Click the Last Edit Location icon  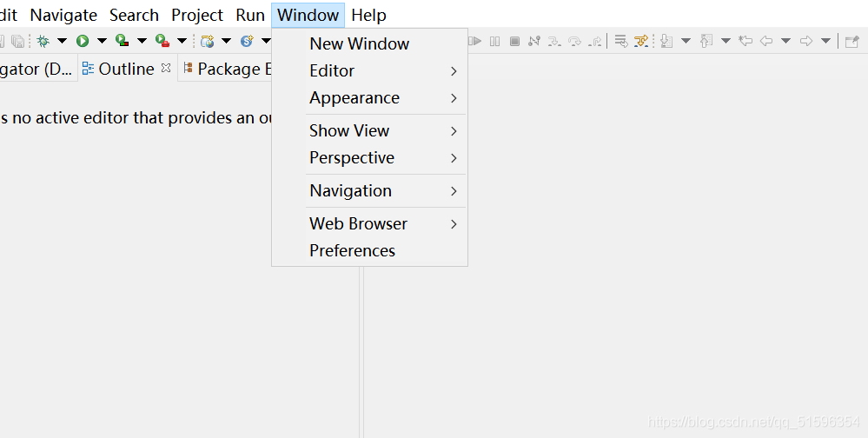click(x=745, y=41)
